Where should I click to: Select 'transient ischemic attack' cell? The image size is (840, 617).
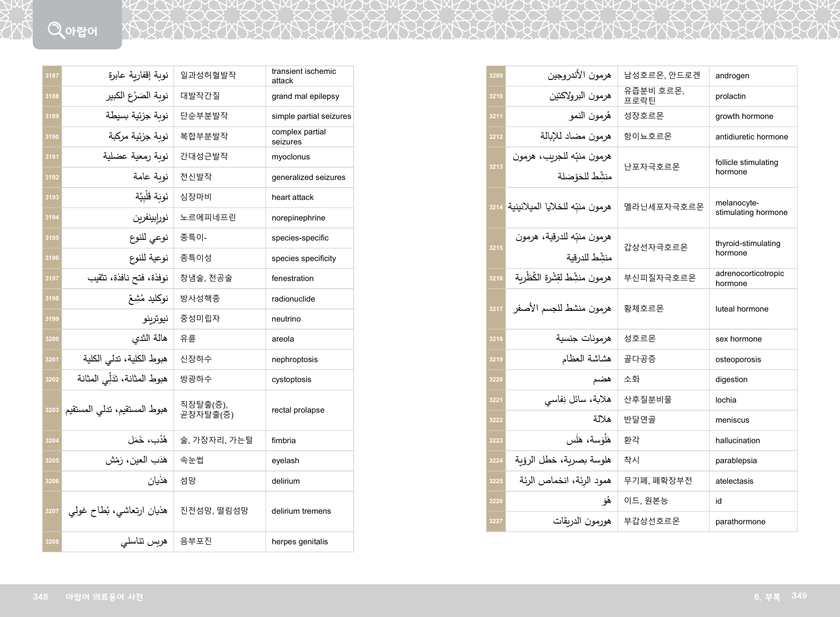point(303,76)
